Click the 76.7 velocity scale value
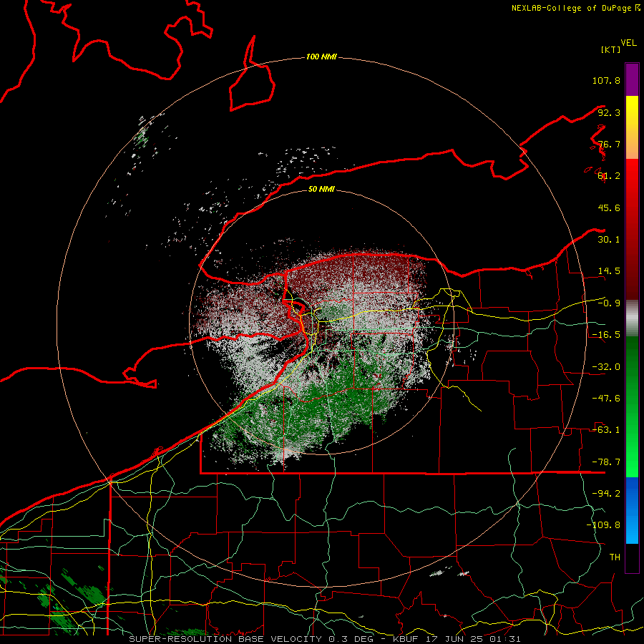This screenshot has height=644, width=644. pyautogui.click(x=609, y=144)
